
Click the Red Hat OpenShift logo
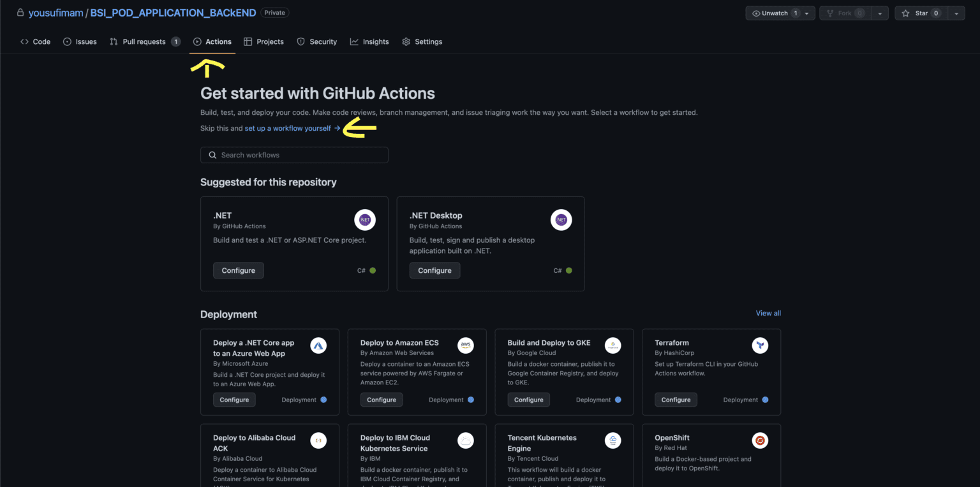(x=760, y=440)
